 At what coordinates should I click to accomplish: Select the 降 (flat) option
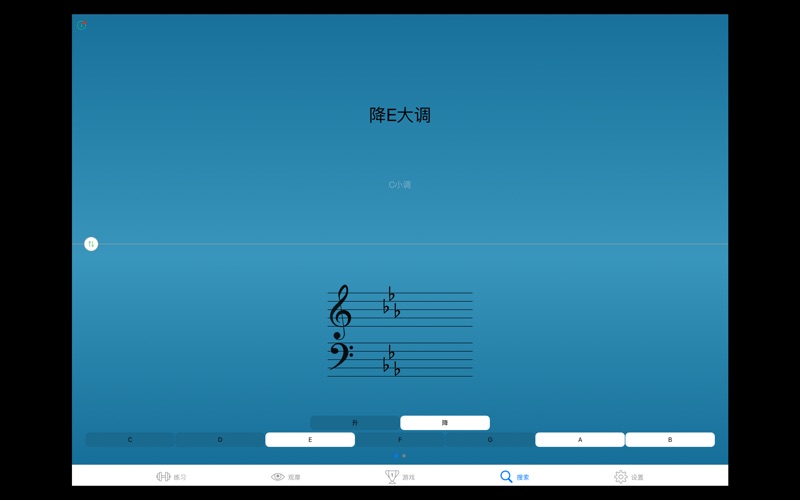click(445, 422)
